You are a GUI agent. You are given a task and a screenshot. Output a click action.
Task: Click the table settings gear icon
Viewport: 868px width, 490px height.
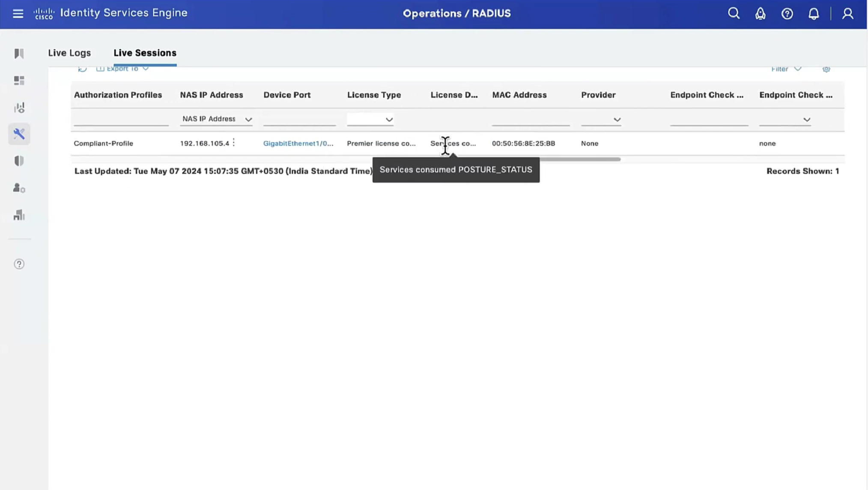point(826,69)
